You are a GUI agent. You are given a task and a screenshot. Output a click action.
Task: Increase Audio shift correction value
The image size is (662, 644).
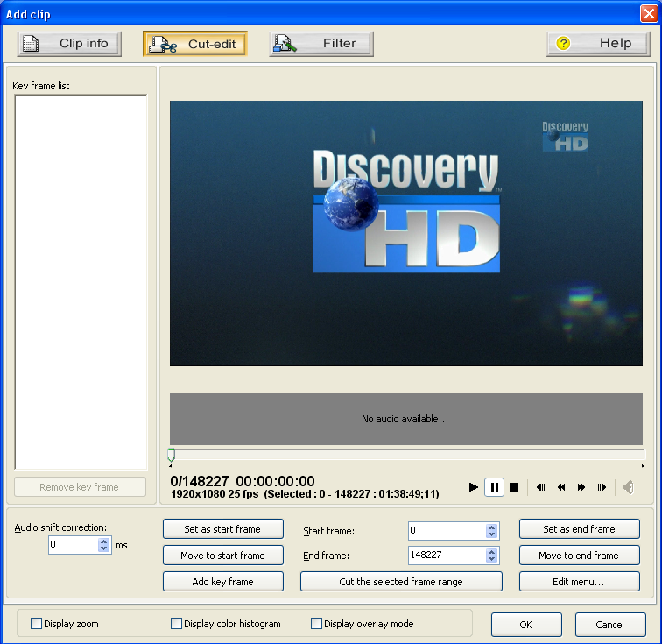click(x=104, y=541)
